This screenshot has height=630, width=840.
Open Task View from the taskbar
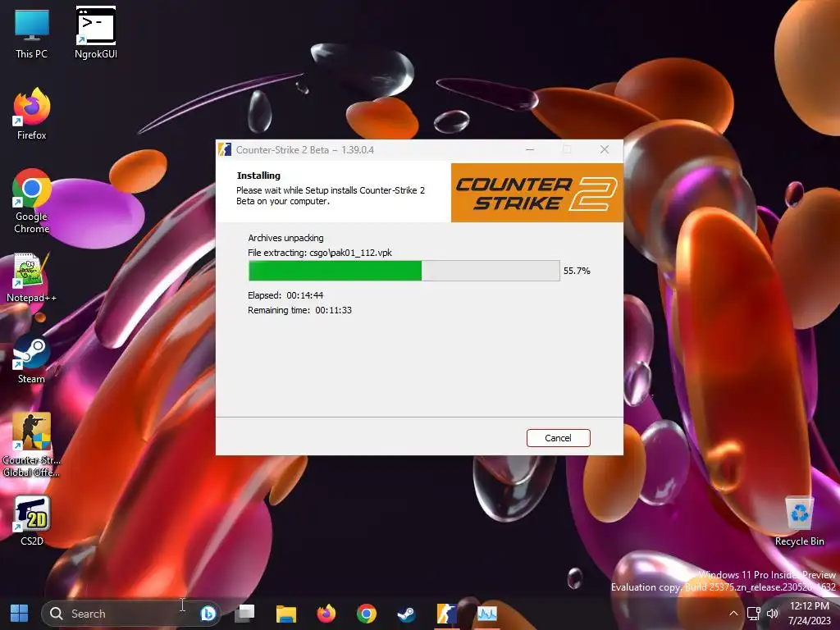tap(244, 614)
